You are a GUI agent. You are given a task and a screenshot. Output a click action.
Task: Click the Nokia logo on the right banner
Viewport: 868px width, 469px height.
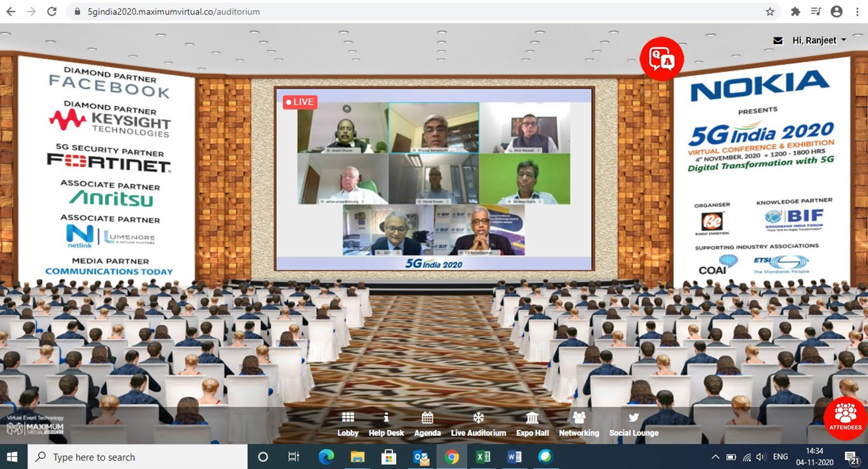click(x=760, y=86)
